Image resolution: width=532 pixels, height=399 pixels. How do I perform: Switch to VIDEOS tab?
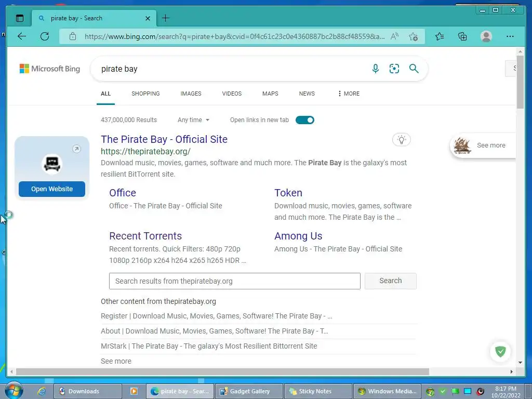click(232, 94)
